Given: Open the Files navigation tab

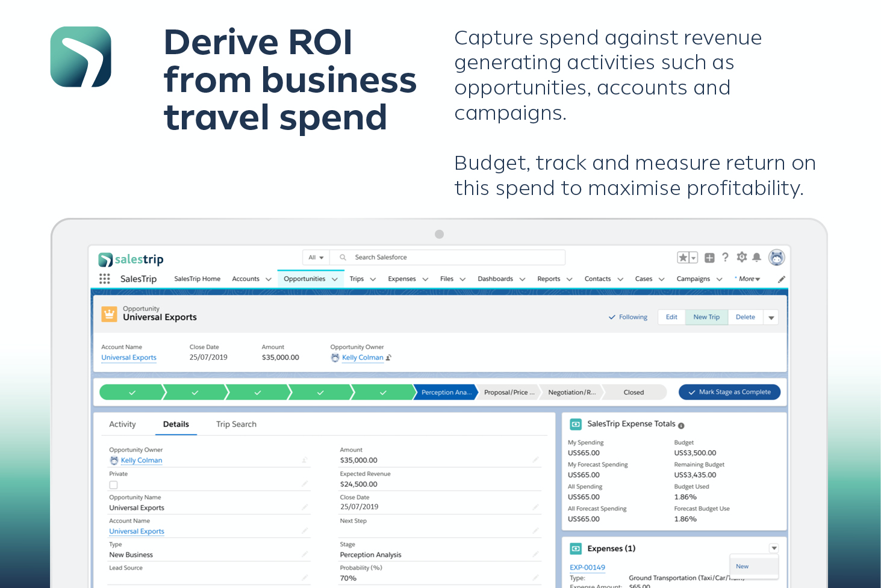Looking at the screenshot, I should (447, 279).
